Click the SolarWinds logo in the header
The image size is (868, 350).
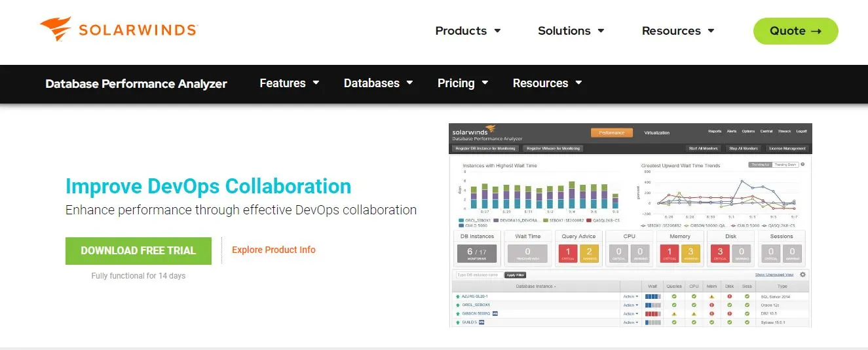click(x=119, y=30)
